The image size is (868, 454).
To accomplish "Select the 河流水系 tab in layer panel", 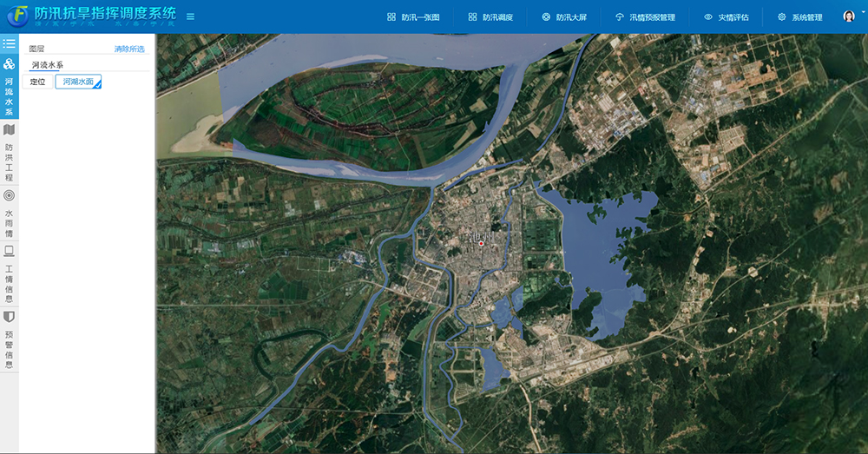I will pyautogui.click(x=48, y=65).
